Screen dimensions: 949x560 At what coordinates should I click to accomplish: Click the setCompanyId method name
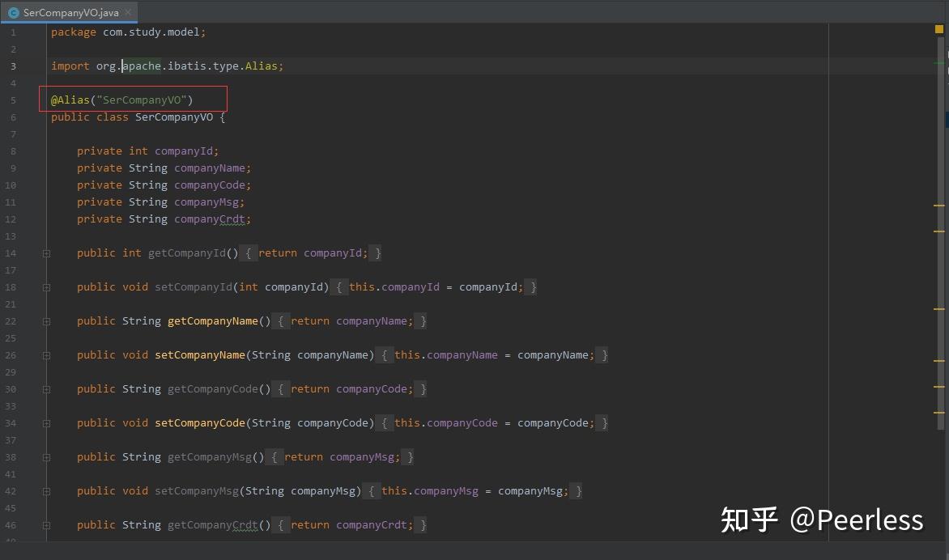pyautogui.click(x=194, y=286)
